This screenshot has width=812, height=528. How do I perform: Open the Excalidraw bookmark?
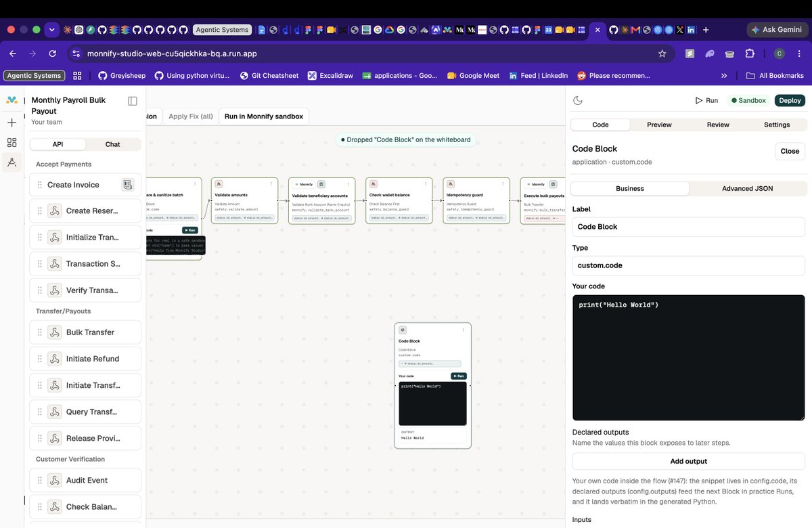pyautogui.click(x=331, y=76)
